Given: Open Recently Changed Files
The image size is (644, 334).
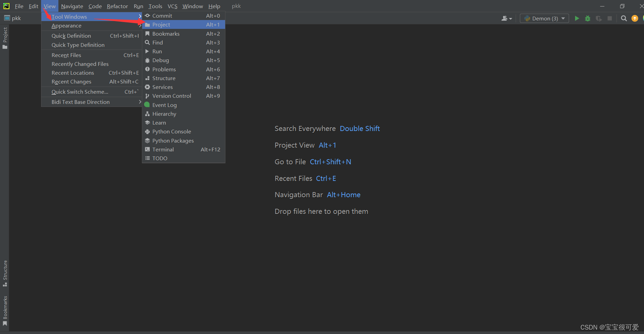Looking at the screenshot, I should click(x=92, y=64).
